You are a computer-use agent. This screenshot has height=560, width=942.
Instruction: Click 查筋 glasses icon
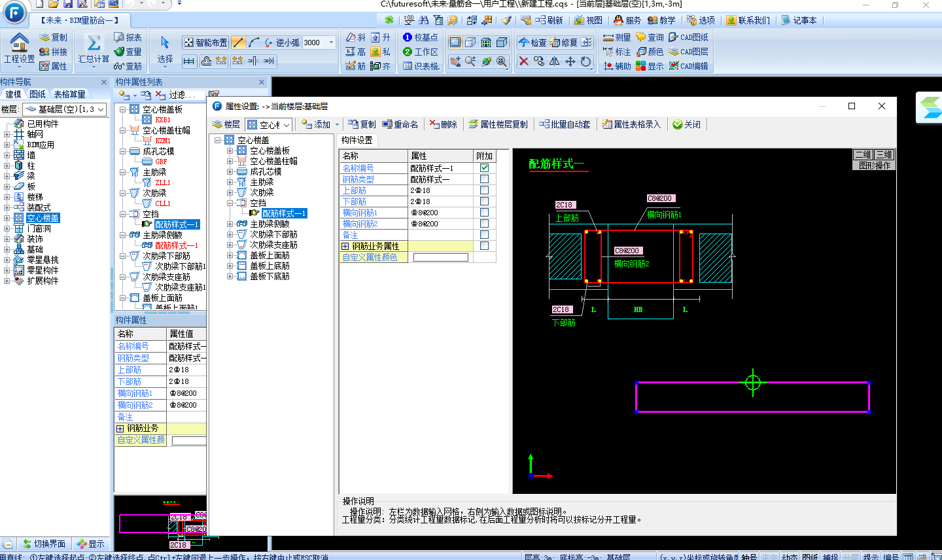(127, 66)
